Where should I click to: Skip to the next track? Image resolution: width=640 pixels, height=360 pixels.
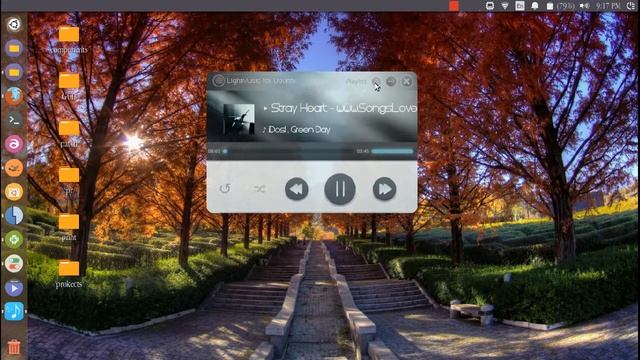[384, 189]
